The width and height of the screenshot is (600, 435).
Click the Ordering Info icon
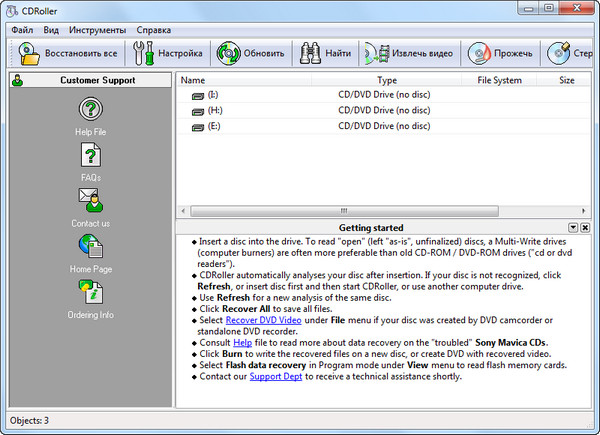[91, 292]
